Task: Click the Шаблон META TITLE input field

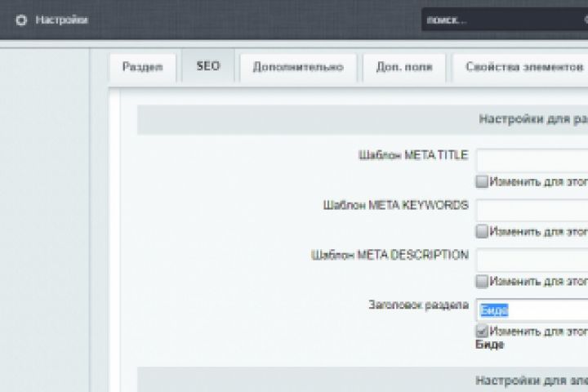Action: (532, 158)
